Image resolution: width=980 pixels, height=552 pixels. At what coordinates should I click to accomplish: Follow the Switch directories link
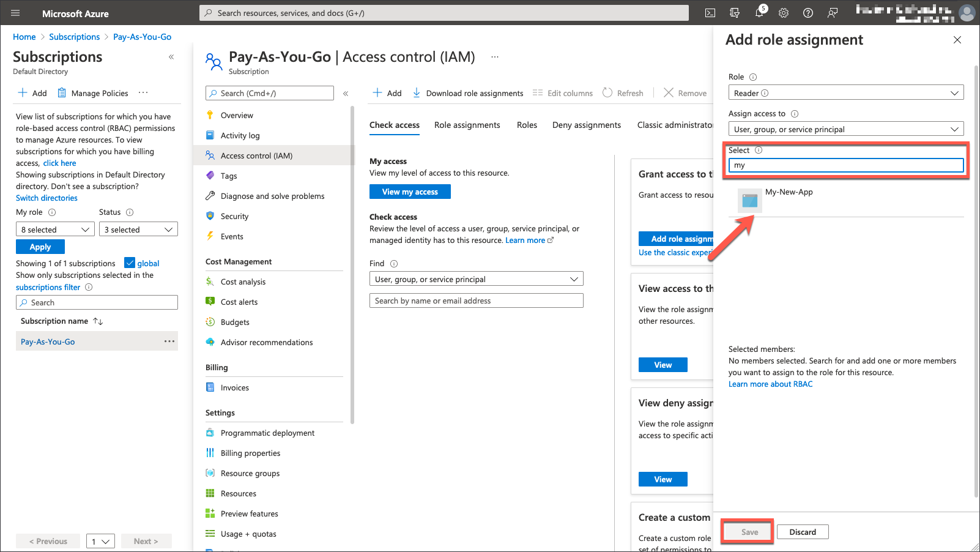(x=46, y=198)
